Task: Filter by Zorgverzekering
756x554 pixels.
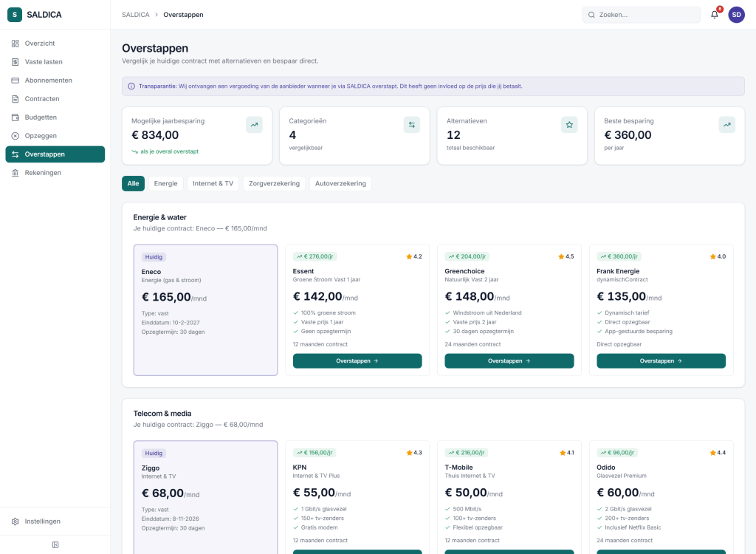Action: pyautogui.click(x=275, y=183)
